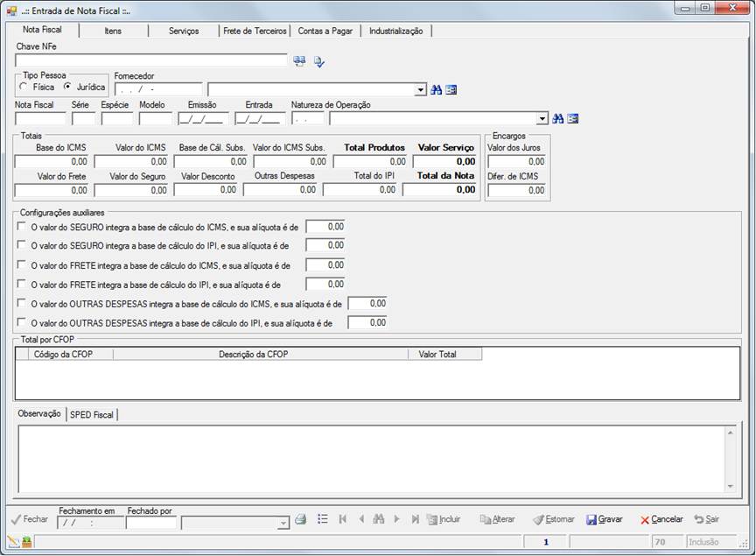Open the Frete de Terceiros tab
The width and height of the screenshot is (756, 556).
255,31
